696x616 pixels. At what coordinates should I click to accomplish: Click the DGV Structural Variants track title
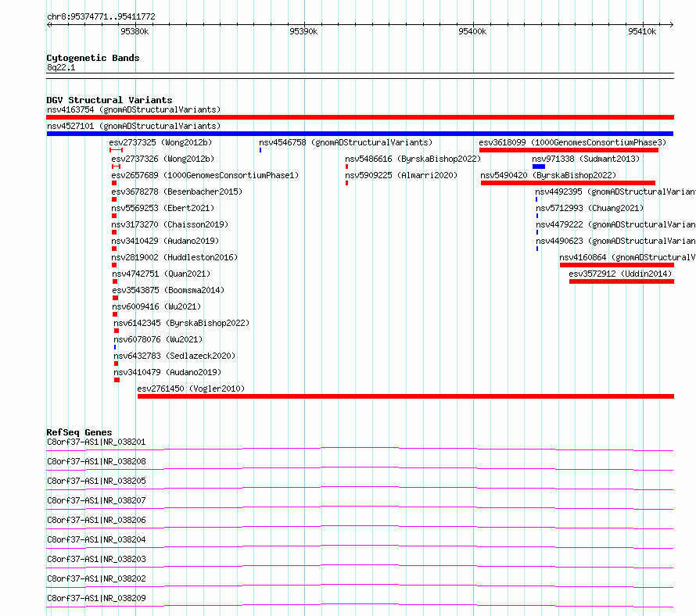coord(109,100)
